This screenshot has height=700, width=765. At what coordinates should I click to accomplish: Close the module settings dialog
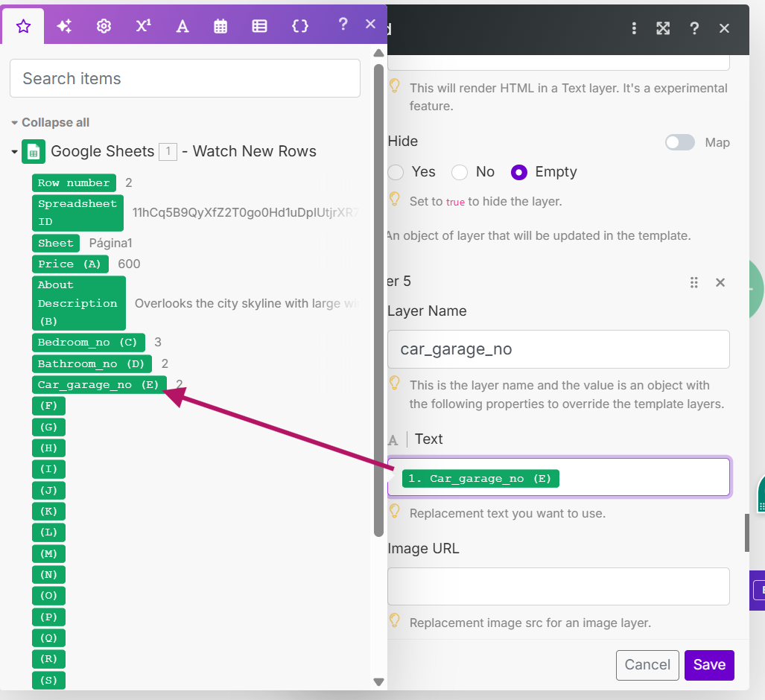tap(724, 28)
